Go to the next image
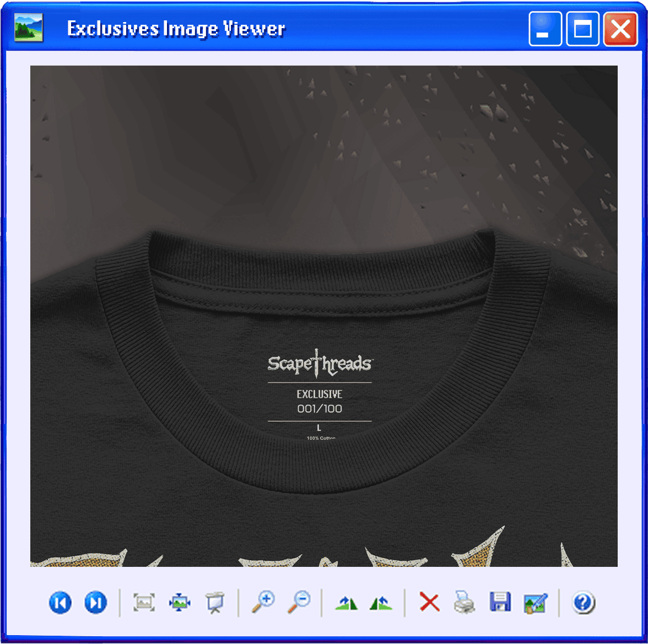This screenshot has width=648, height=644. click(96, 603)
